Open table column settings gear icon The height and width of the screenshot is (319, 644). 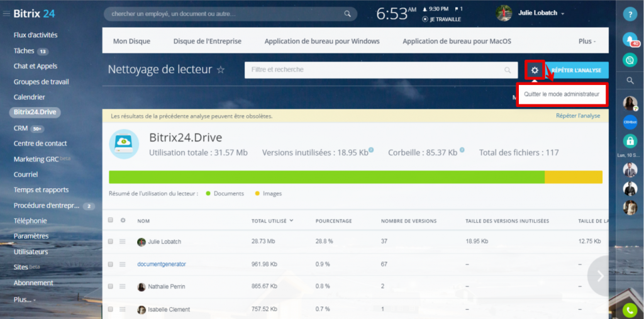coord(123,220)
